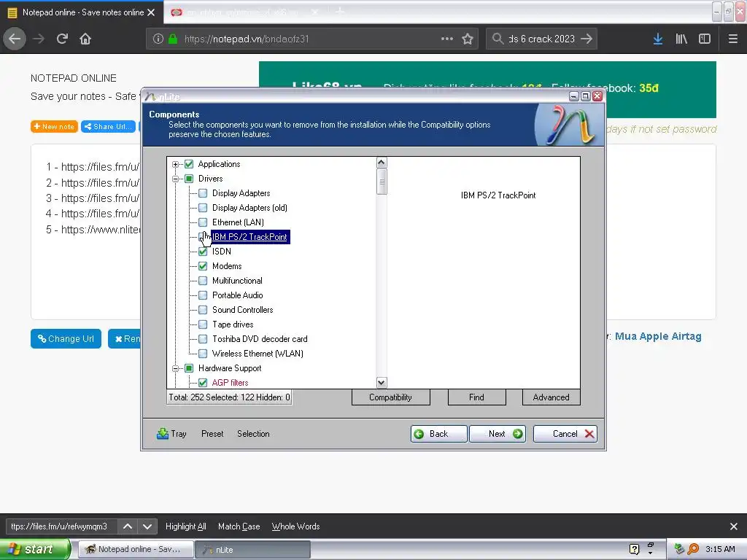747x560 pixels.
Task: Click the magnifier icon in system tray
Action: pos(693,549)
